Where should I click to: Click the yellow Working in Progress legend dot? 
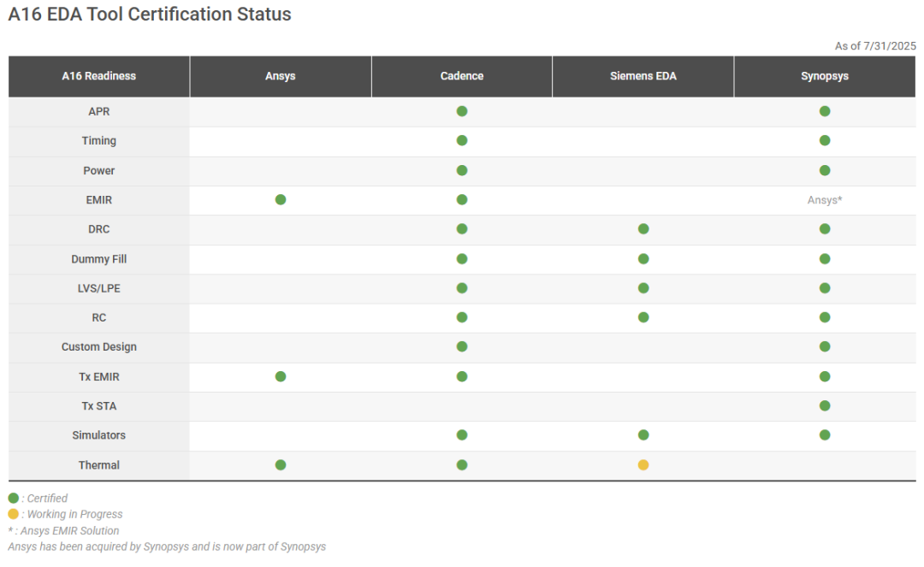(13, 514)
